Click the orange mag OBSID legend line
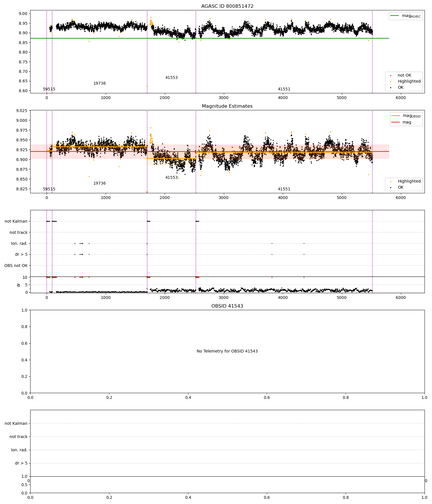This screenshot has height=504, width=432. click(x=396, y=116)
